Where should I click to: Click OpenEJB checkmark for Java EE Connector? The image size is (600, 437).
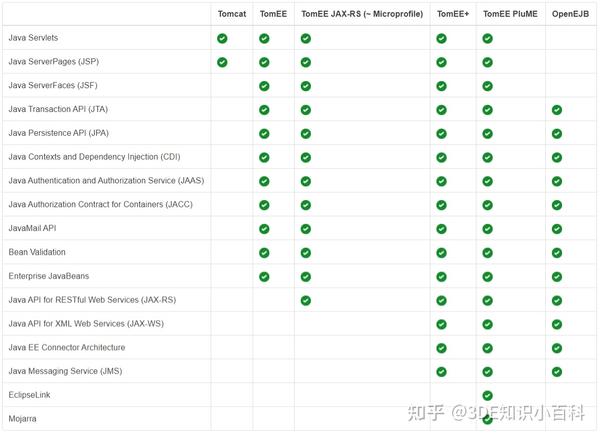[557, 348]
